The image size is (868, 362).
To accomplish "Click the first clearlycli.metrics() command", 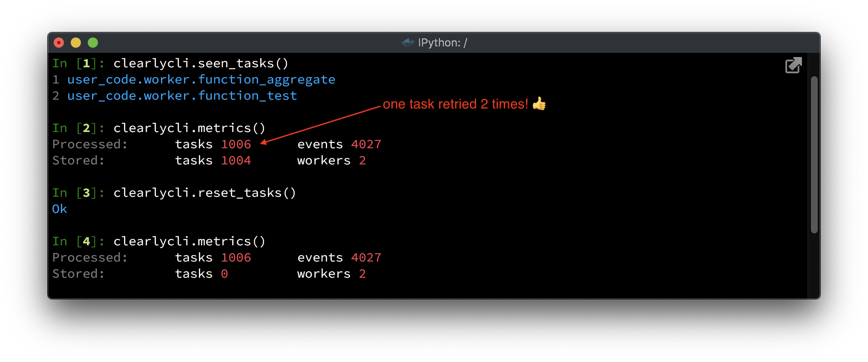I will pyautogui.click(x=189, y=128).
